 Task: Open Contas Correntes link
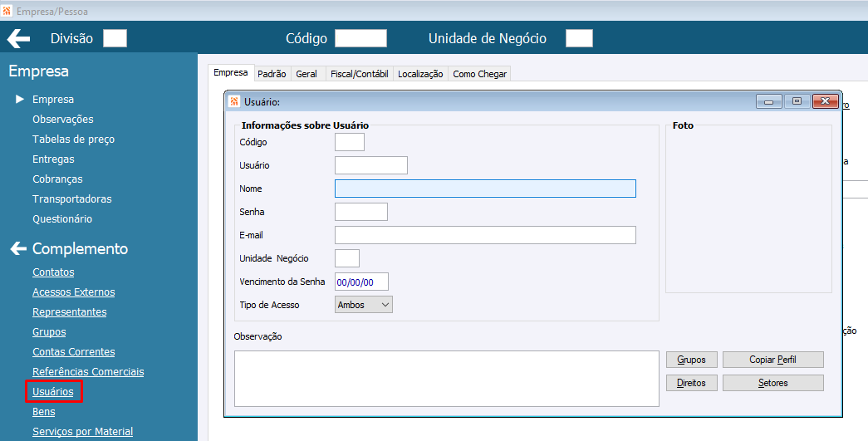[x=74, y=352]
